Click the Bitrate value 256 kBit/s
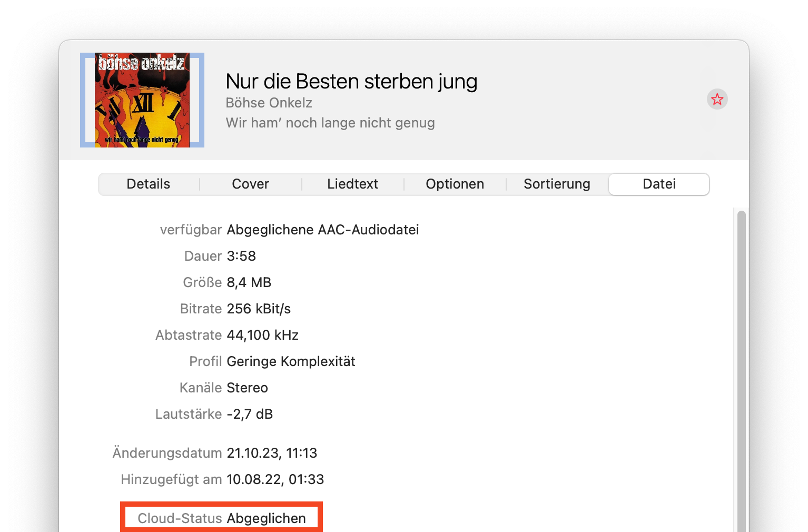This screenshot has width=808, height=532. click(x=259, y=309)
